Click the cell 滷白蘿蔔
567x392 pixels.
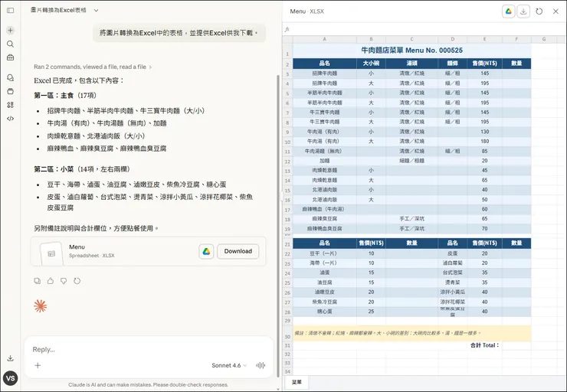[x=452, y=263]
